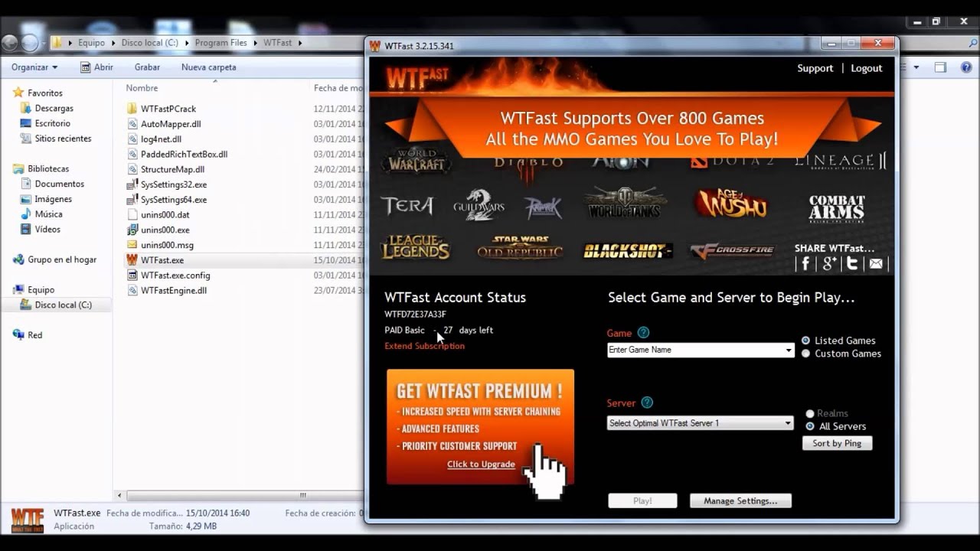Image resolution: width=980 pixels, height=551 pixels.
Task: Click the Explorer help icon
Action: click(965, 67)
